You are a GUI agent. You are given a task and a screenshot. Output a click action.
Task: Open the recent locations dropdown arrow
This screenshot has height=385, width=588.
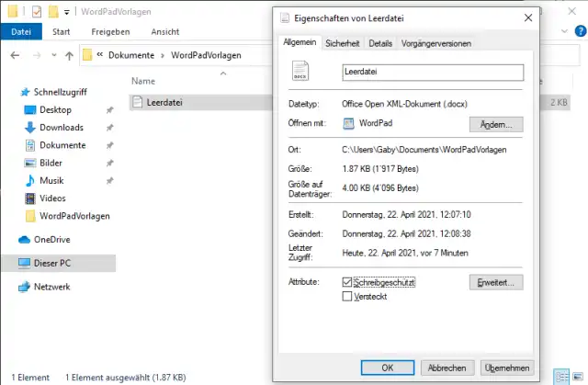[x=54, y=55]
